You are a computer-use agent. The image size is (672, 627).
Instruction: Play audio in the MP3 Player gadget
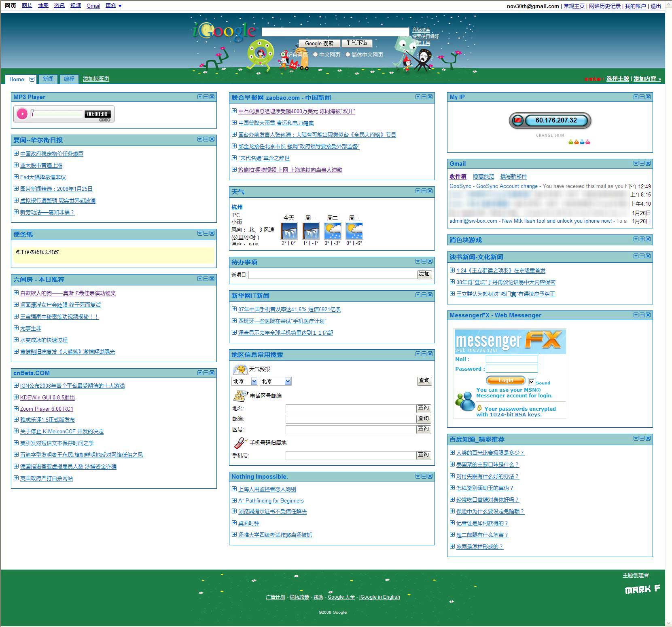(x=22, y=114)
